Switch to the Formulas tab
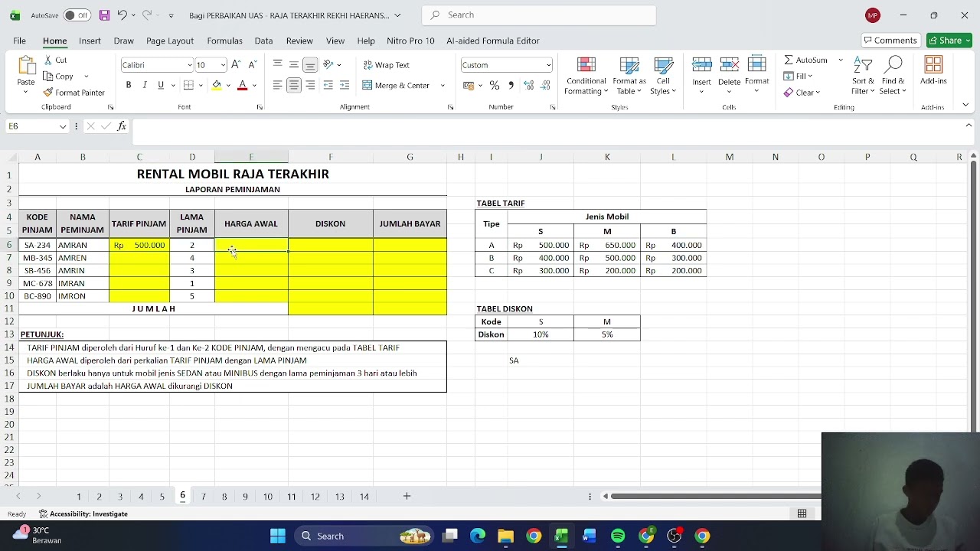 point(224,41)
